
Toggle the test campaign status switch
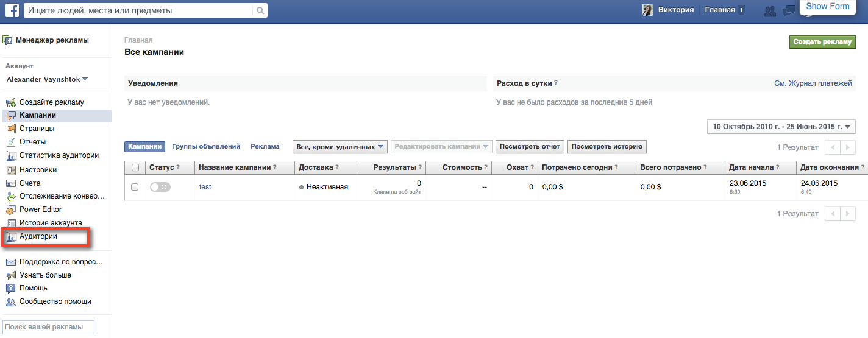click(x=160, y=187)
